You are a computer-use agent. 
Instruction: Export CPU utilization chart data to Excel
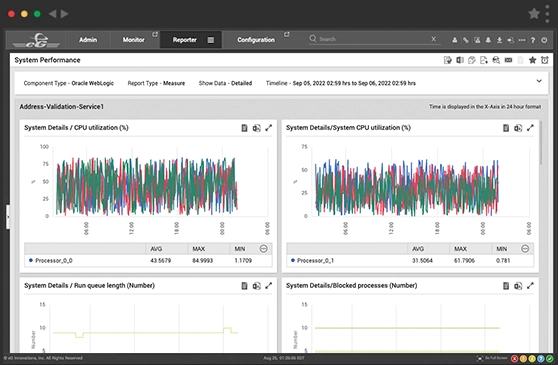pyautogui.click(x=257, y=128)
